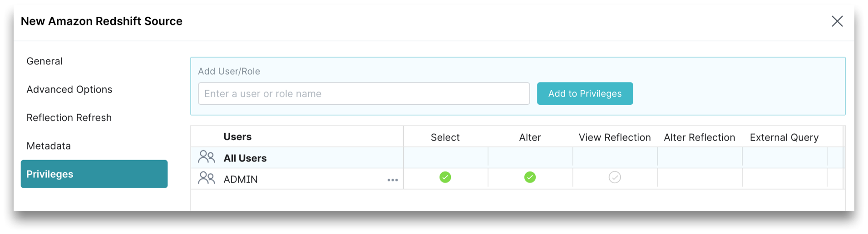Close the New Amazon Redshift Source dialog
This screenshot has height=234, width=868.
click(837, 21)
